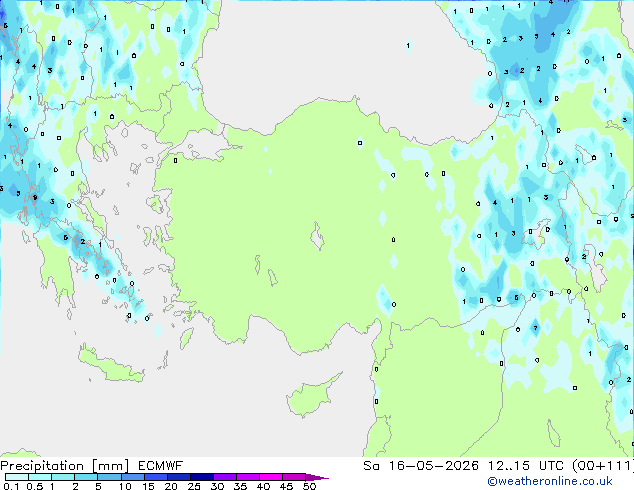This screenshot has height=490, width=634.
Task: Click the legend label '15'
Action: click(148, 486)
